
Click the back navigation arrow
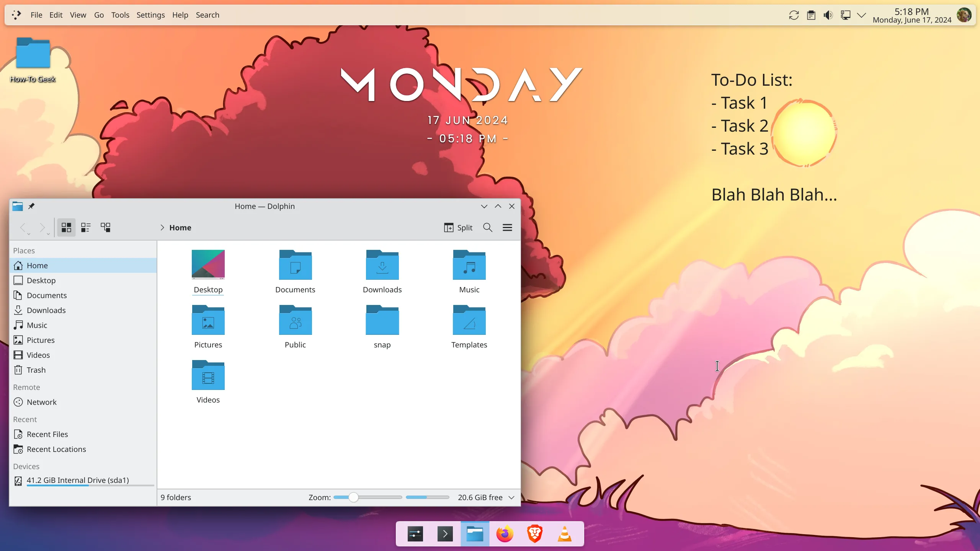(x=23, y=227)
